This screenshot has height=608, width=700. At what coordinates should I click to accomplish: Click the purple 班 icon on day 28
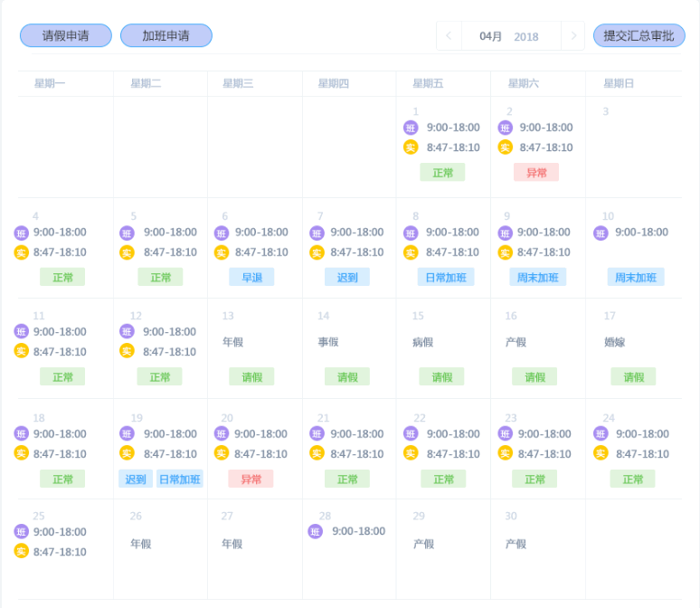point(315,532)
